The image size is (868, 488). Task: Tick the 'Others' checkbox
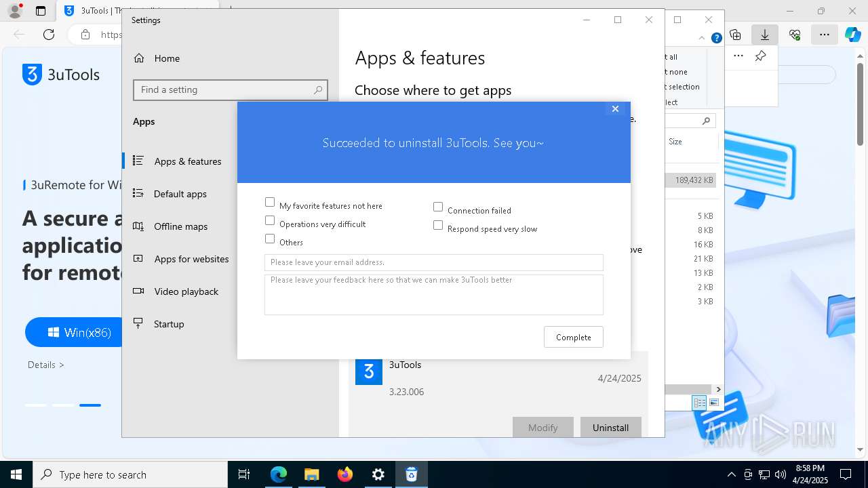pyautogui.click(x=270, y=239)
